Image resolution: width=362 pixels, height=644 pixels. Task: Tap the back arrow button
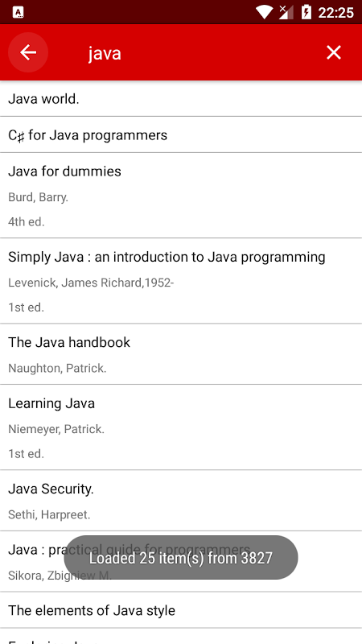click(28, 52)
